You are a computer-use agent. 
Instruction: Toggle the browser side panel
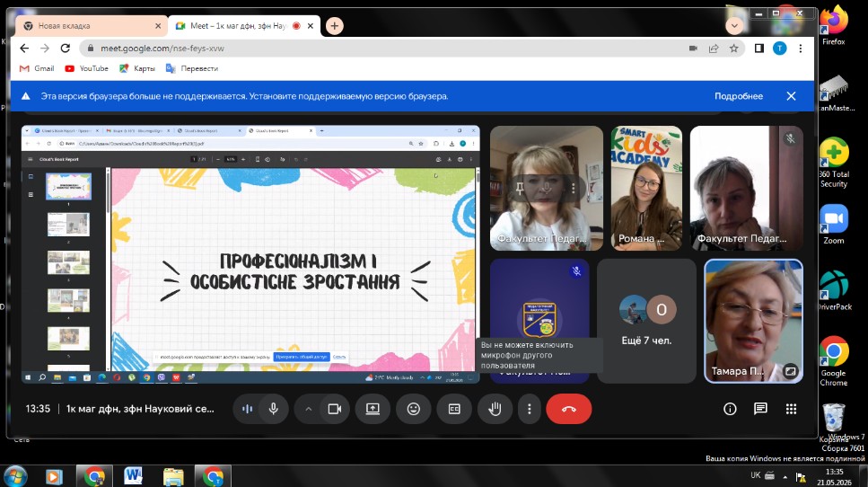tap(759, 49)
